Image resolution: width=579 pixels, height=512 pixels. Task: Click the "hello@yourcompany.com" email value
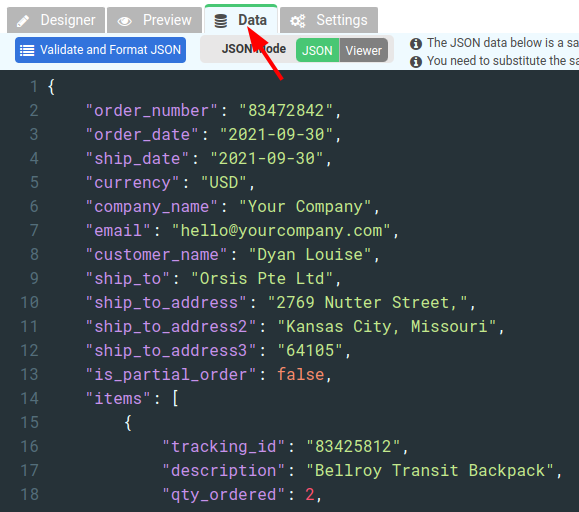281,230
